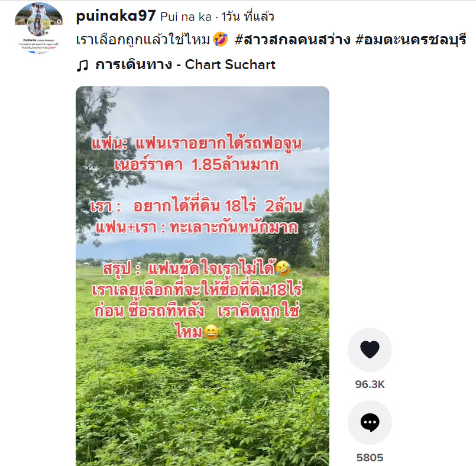
Task: Open the sound การเดินทาง - Chart Suchart
Action: [x=185, y=64]
